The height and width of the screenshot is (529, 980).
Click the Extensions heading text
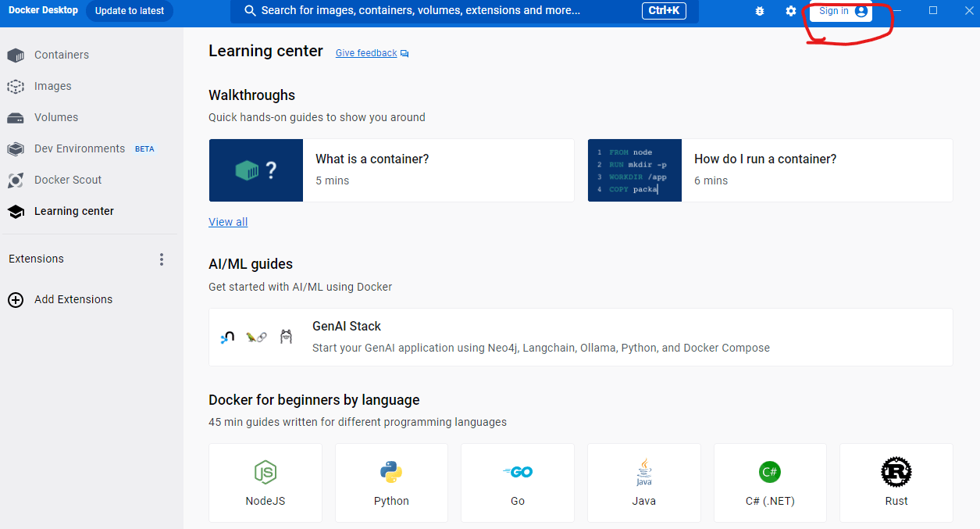pyautogui.click(x=36, y=259)
